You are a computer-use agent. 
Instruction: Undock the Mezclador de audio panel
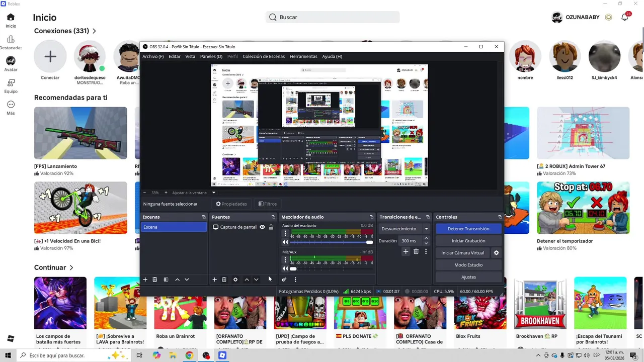pyautogui.click(x=371, y=217)
